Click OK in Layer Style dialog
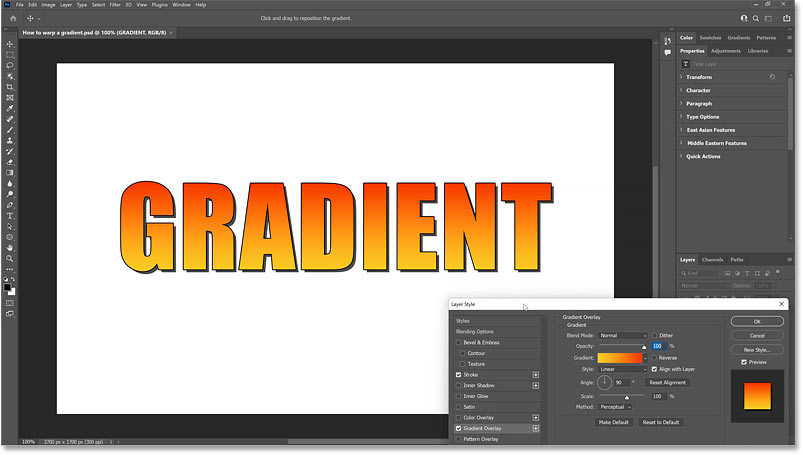Viewport: 803px width, 455px height. tap(757, 322)
